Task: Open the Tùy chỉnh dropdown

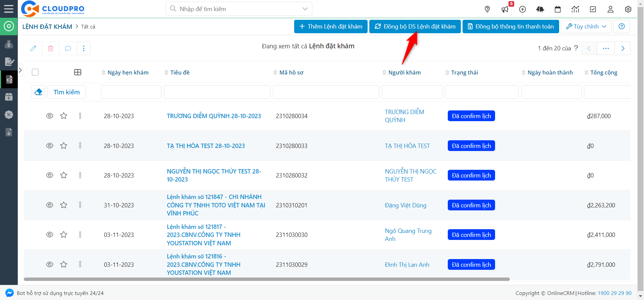Action: 586,27
